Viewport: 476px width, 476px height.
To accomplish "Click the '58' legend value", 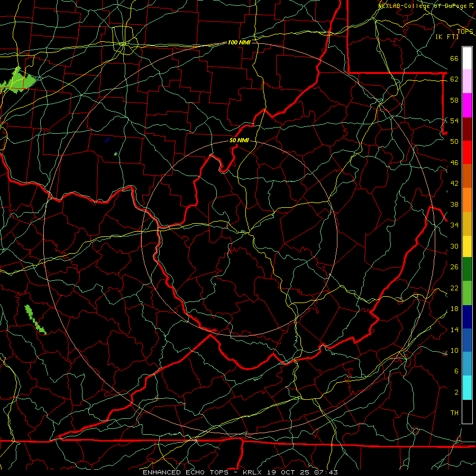I will pyautogui.click(x=454, y=100).
